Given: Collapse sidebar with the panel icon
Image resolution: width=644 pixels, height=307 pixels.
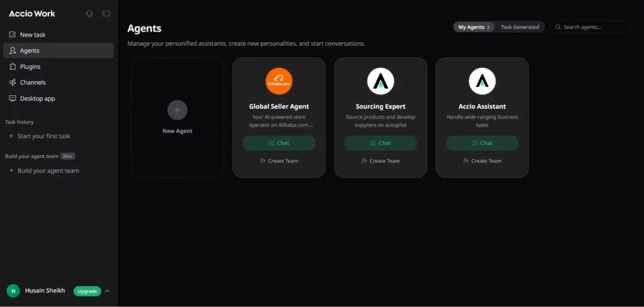Looking at the screenshot, I should 106,14.
